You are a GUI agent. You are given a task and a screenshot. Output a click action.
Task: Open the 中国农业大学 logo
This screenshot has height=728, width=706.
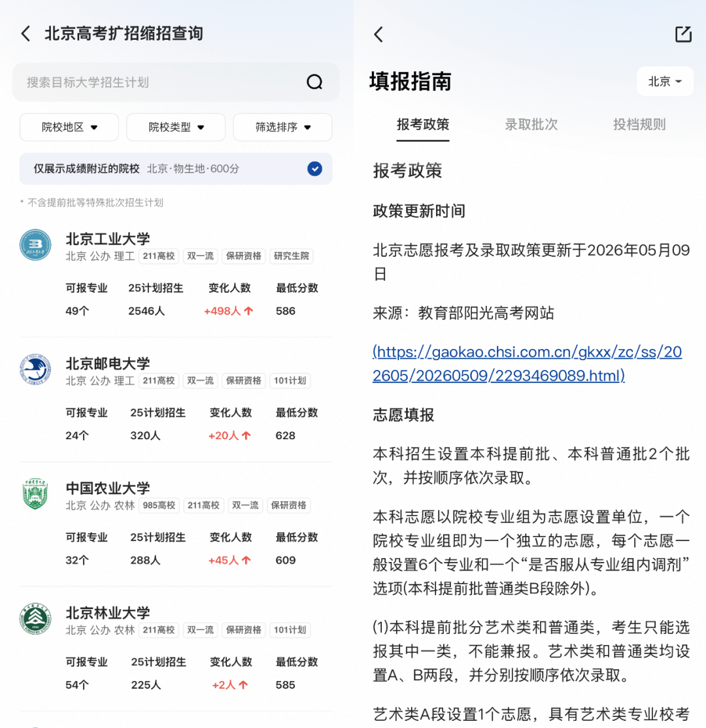[35, 494]
